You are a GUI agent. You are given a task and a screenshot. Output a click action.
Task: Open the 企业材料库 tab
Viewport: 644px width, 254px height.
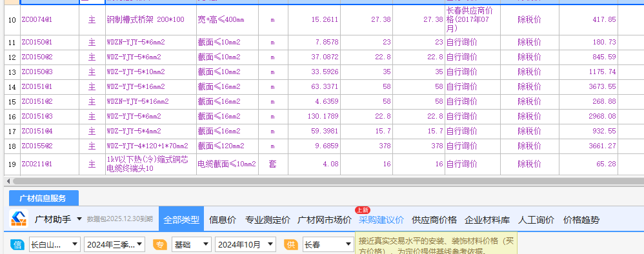(x=487, y=220)
